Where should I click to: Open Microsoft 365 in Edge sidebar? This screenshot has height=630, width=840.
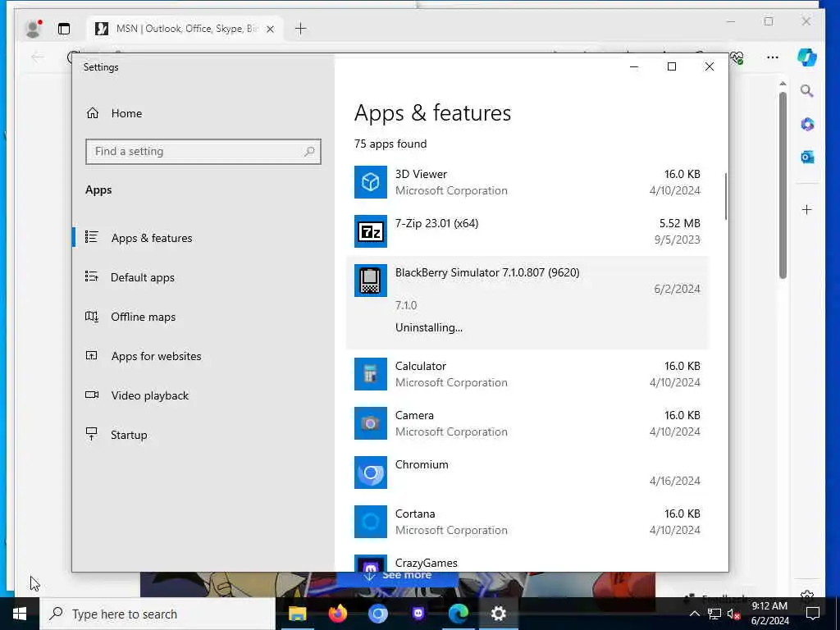[807, 125]
